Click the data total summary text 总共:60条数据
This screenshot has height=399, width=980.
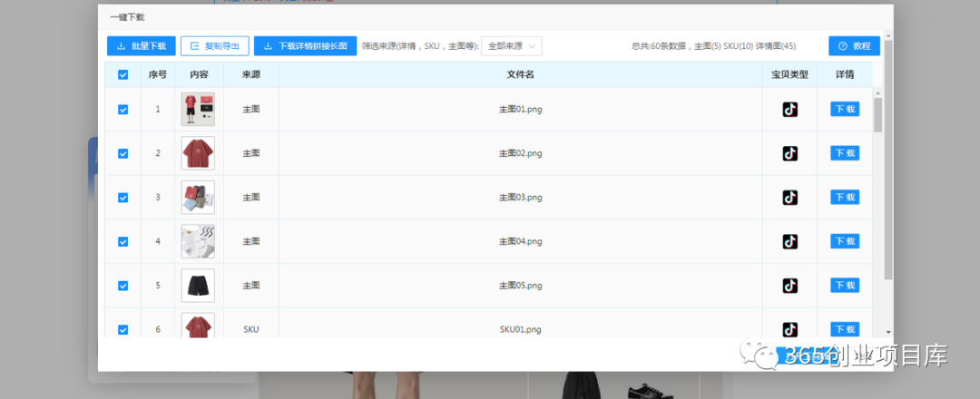tap(660, 46)
